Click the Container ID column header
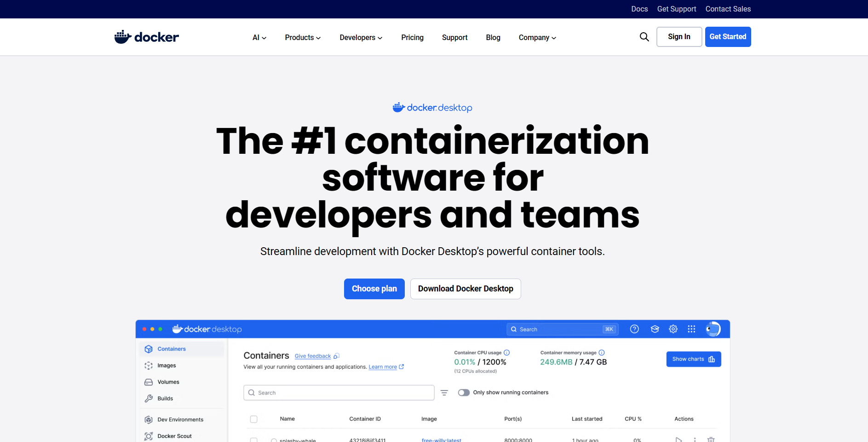The image size is (868, 442). pos(365,419)
